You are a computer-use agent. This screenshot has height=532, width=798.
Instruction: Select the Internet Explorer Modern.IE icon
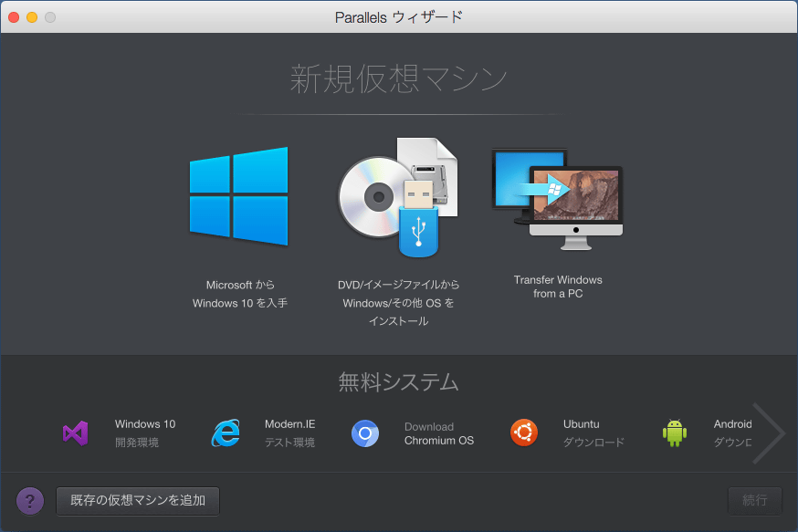(x=226, y=433)
